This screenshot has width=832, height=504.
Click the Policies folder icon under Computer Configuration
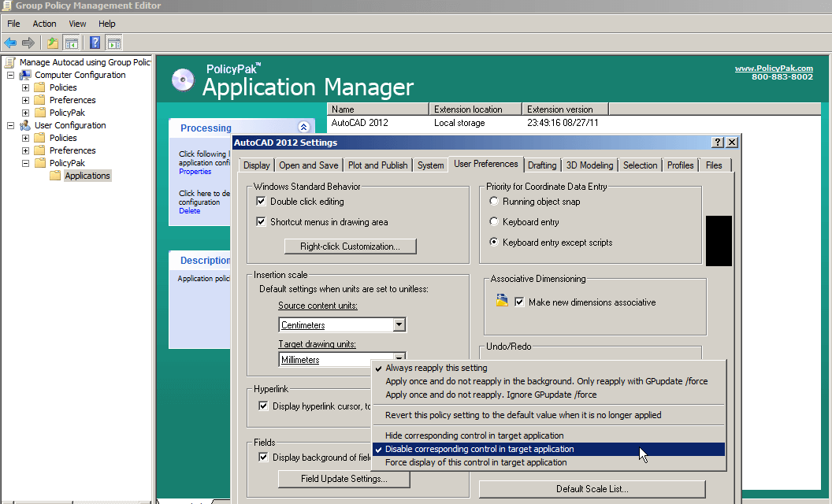click(40, 87)
